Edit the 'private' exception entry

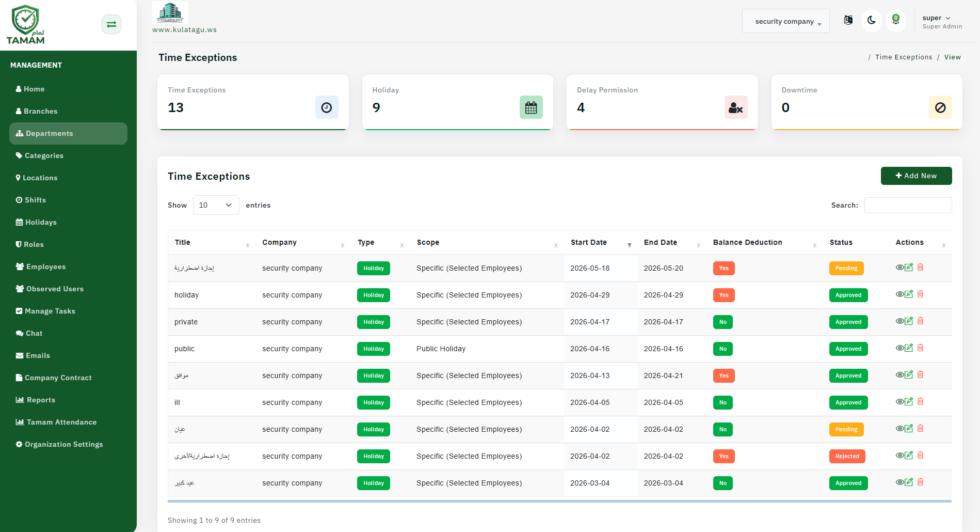coord(909,321)
